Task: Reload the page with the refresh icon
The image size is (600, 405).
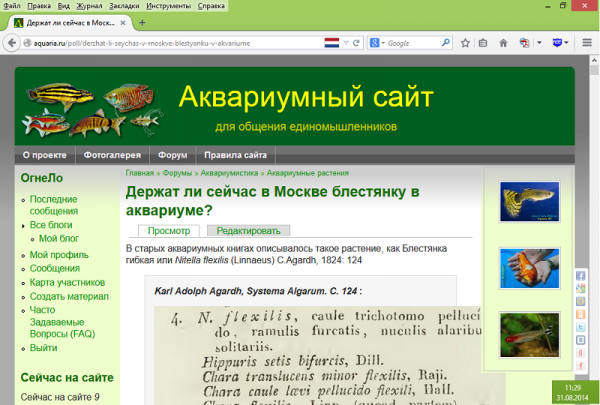Action: point(356,43)
